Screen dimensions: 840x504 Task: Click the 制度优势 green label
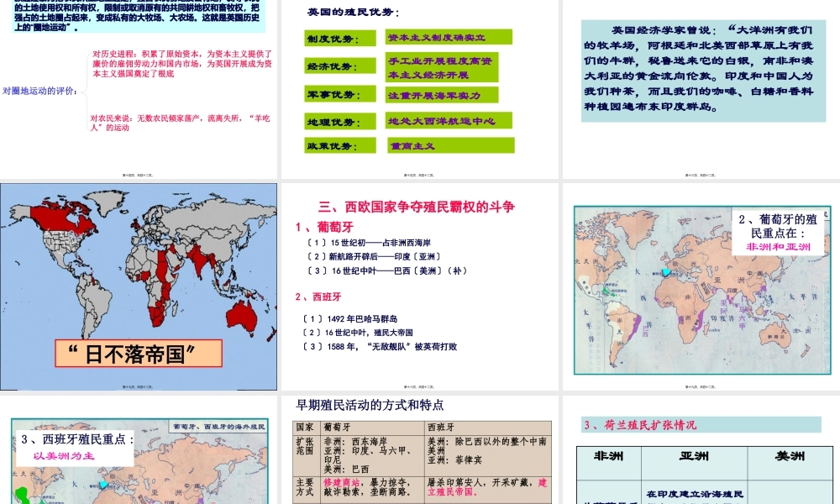click(x=340, y=39)
